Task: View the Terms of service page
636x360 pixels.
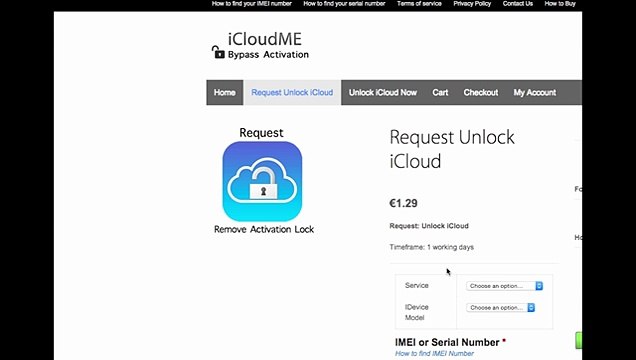Action: click(419, 4)
